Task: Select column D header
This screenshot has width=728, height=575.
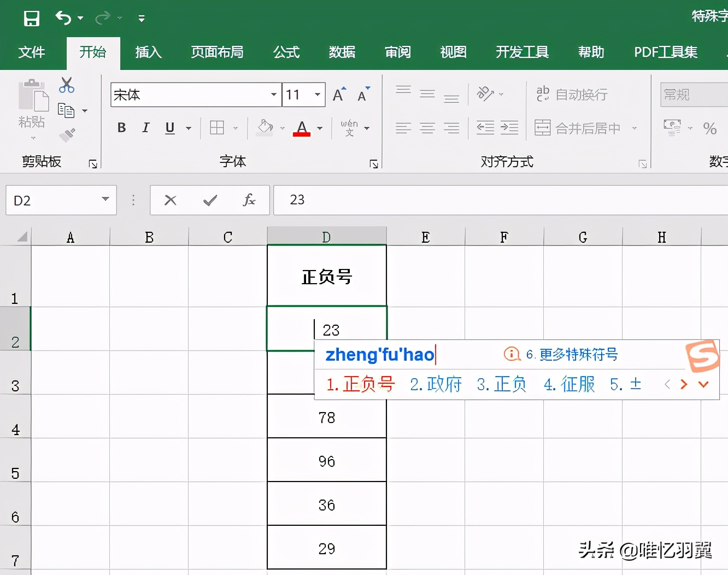Action: 327,237
